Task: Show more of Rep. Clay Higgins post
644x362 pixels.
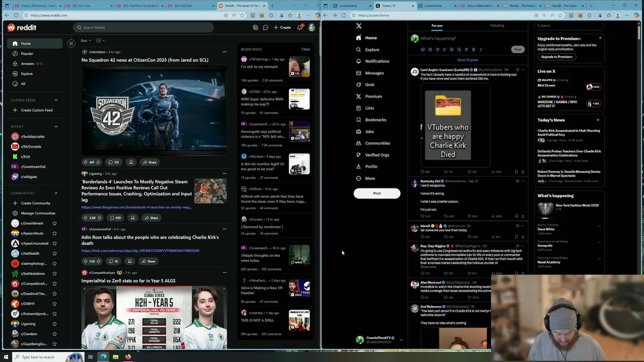Action: pos(428,267)
